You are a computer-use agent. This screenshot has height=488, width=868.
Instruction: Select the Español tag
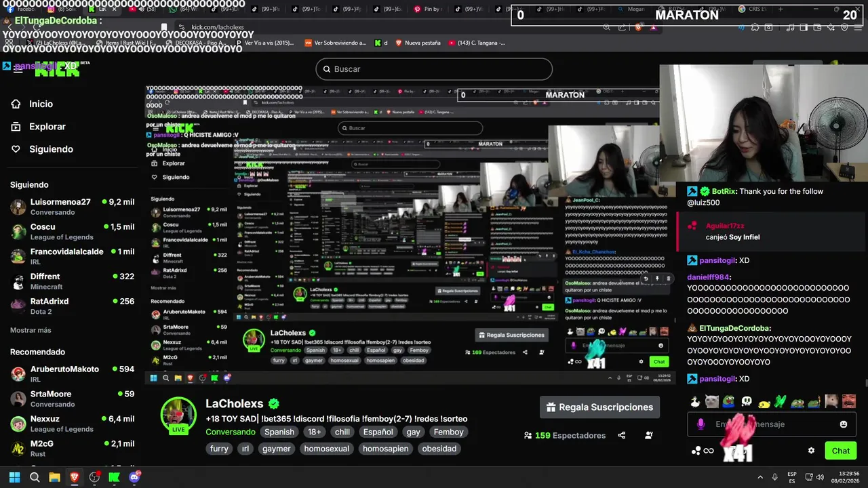coord(378,432)
